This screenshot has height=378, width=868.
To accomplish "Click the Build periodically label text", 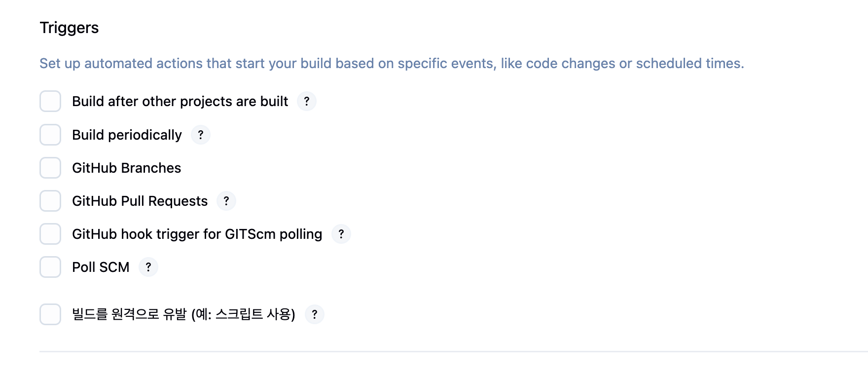I will (127, 135).
